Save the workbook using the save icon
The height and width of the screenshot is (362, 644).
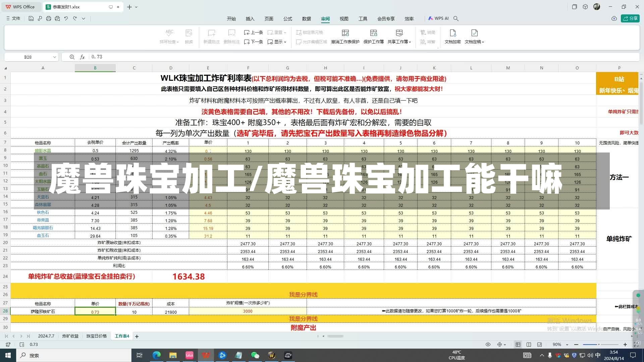pos(31,18)
